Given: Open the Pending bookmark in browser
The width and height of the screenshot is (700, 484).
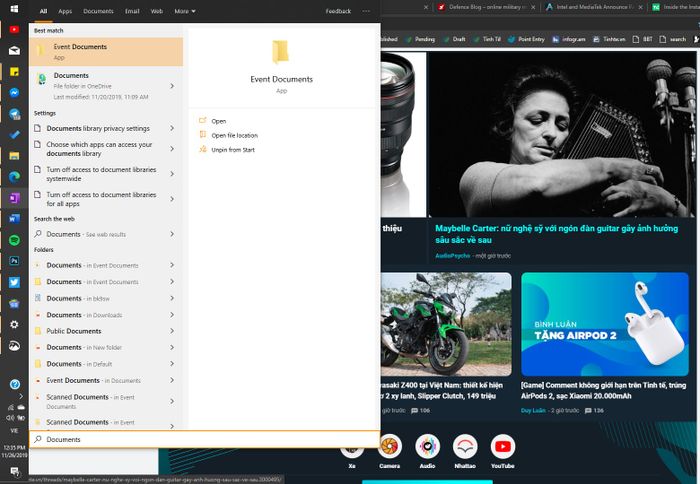Looking at the screenshot, I should tap(420, 39).
